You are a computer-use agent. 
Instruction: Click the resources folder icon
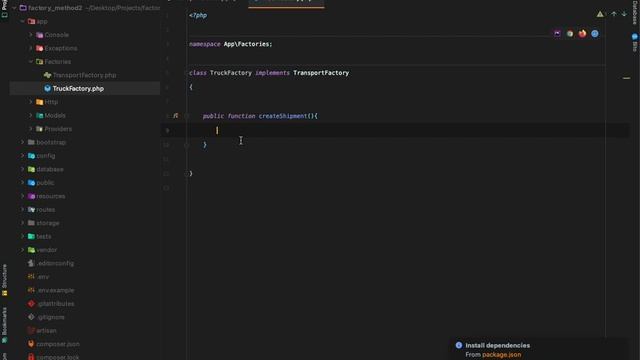(x=31, y=196)
